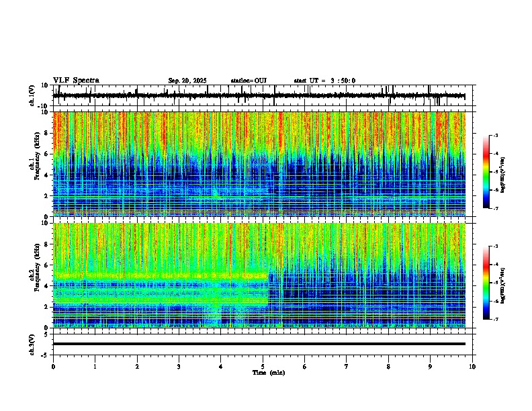Click the ch.2 colorbar log(PSD) label
The height and width of the screenshot is (411, 532).
point(503,286)
